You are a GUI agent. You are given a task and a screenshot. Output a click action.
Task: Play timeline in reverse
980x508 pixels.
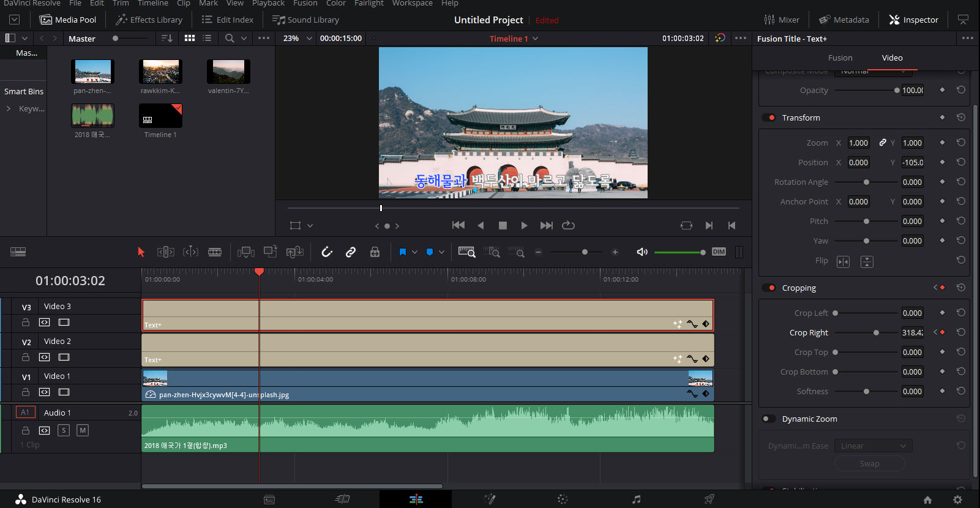pos(481,225)
